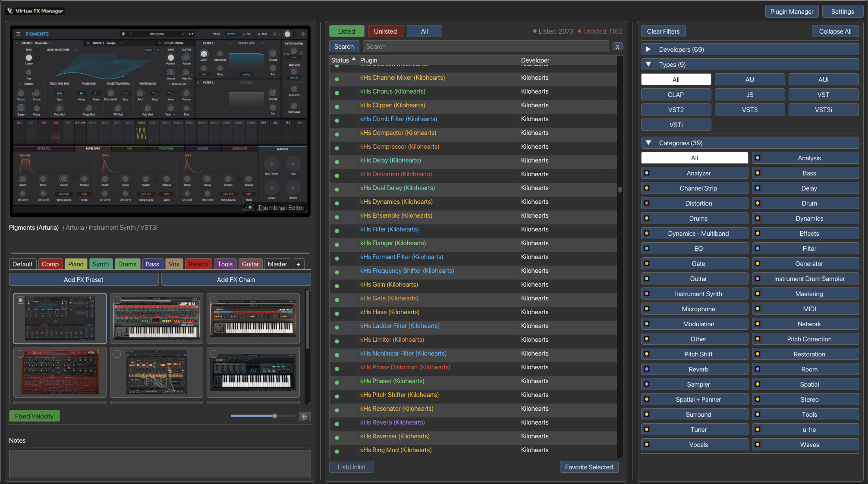Image resolution: width=868 pixels, height=484 pixels.
Task: Click the thumbnail size slider
Action: pyautogui.click(x=263, y=416)
